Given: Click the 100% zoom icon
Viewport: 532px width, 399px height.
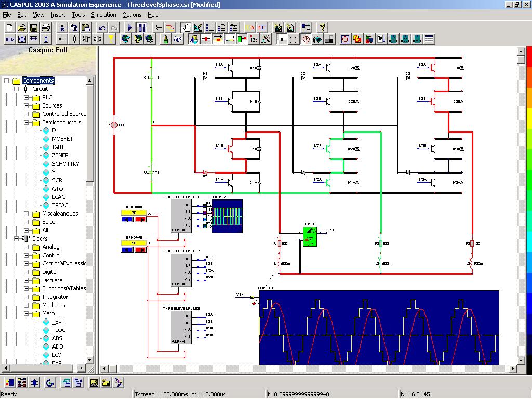Looking at the screenshot, I should coord(10,39).
